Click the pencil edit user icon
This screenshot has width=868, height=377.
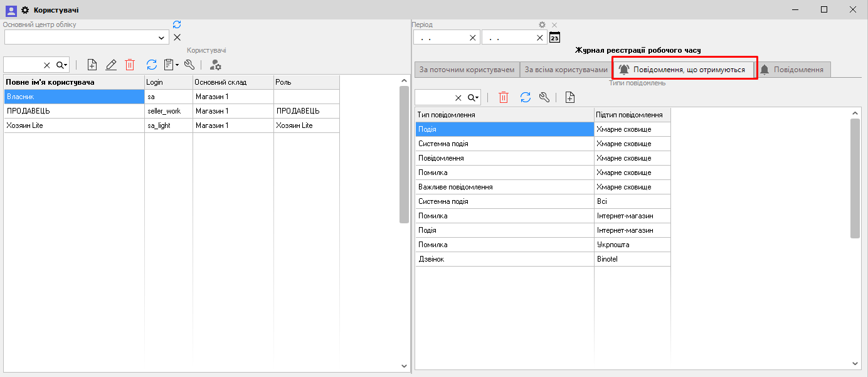[111, 65]
